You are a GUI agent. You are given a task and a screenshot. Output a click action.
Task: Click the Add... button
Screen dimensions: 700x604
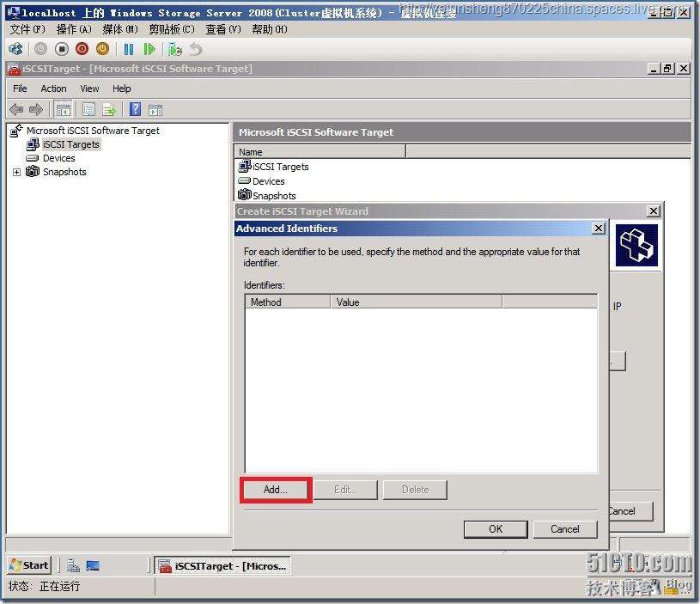pyautogui.click(x=276, y=490)
